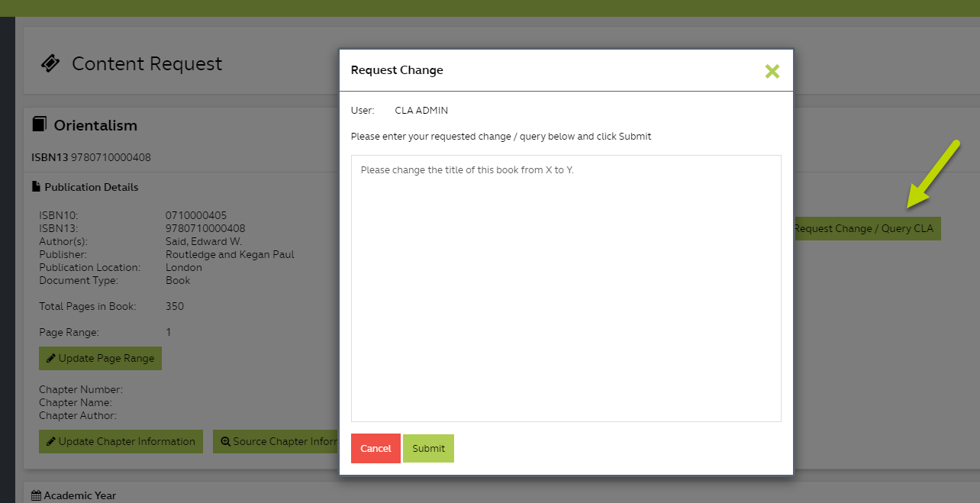Cancel the Request Change dialog

[x=376, y=448]
